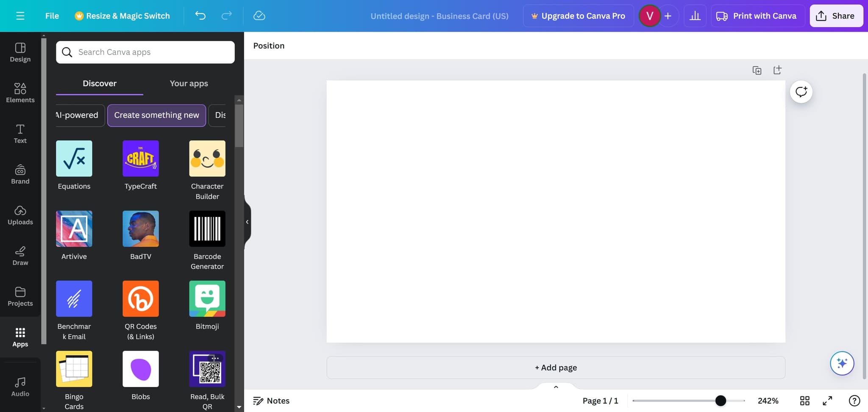Click the undo arrow icon
The width and height of the screenshot is (868, 412).
[200, 16]
